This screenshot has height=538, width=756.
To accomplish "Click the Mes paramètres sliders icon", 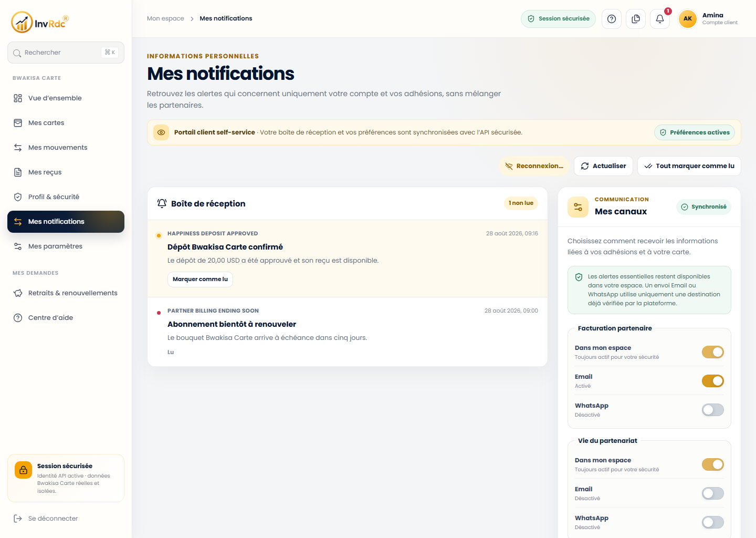I will (18, 246).
